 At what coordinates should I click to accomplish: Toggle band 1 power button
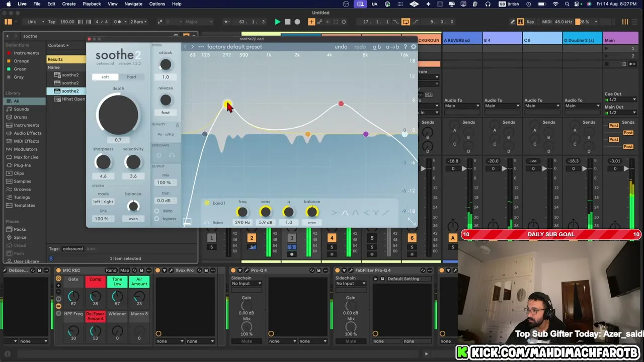207,203
